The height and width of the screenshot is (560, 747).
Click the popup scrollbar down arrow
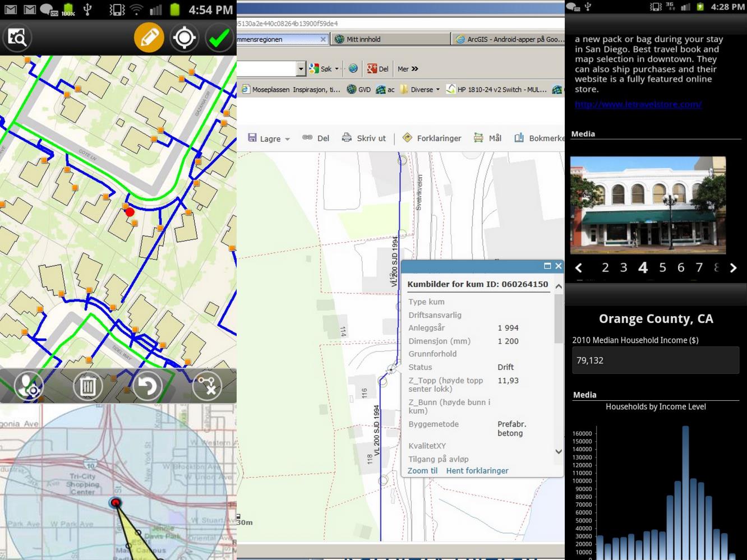(559, 451)
